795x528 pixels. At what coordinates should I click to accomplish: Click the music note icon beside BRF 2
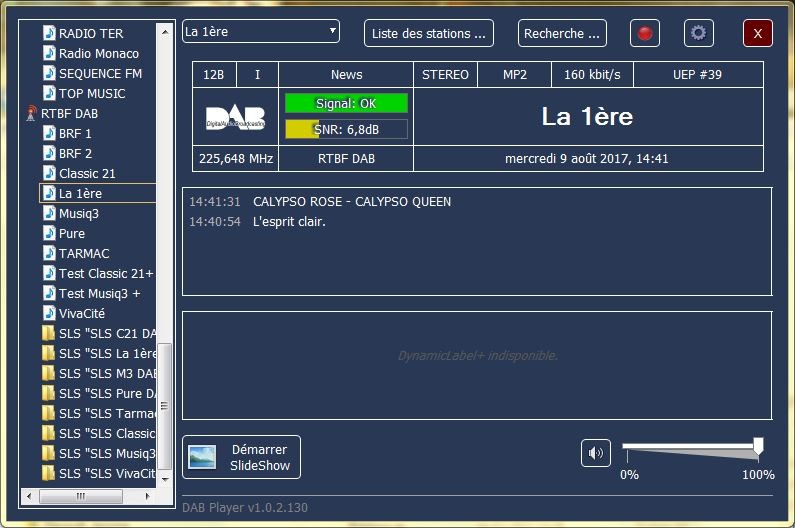click(x=49, y=153)
